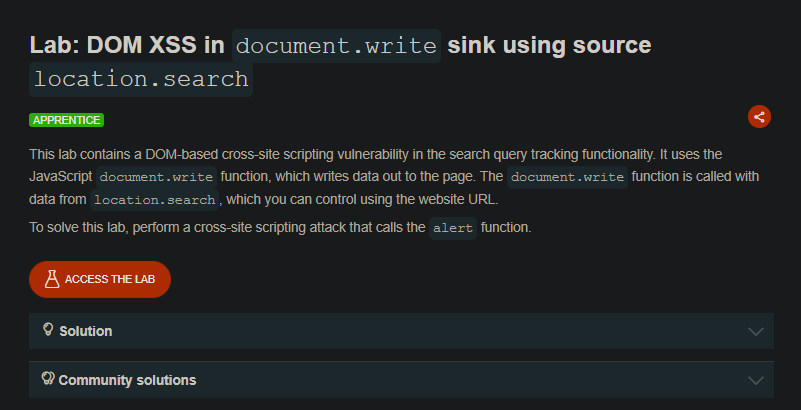The width and height of the screenshot is (801, 410).
Task: Open the Community solutions section header
Action: [x=401, y=380]
